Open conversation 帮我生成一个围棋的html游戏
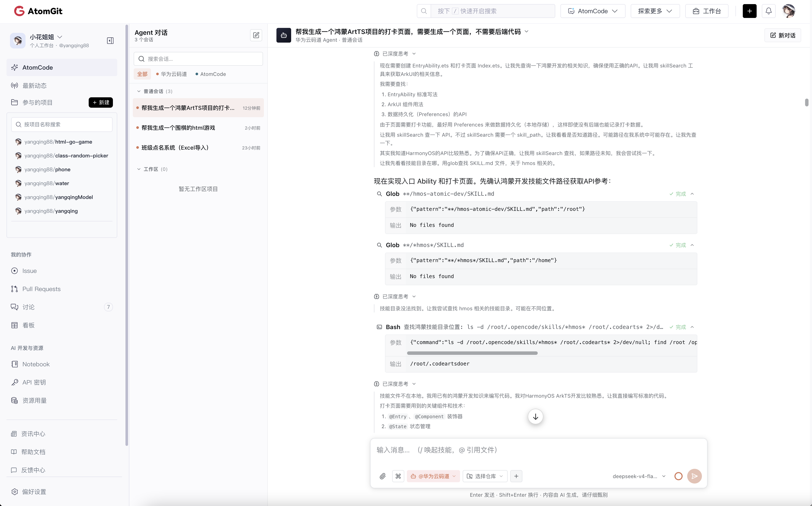This screenshot has width=812, height=506. [198, 128]
